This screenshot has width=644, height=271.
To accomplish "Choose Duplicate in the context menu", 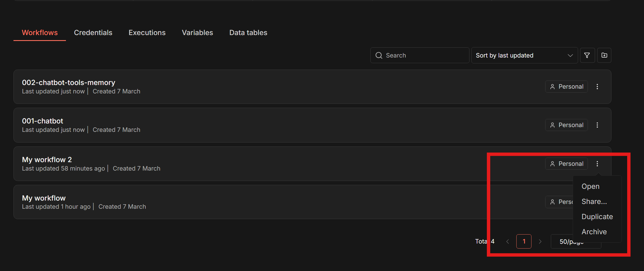I will pyautogui.click(x=597, y=217).
